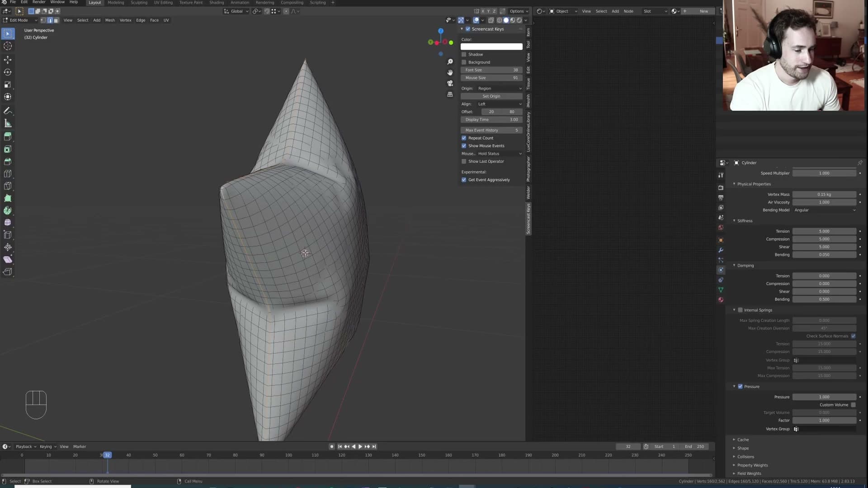The width and height of the screenshot is (868, 488).
Task: Select the Rip Region tool
Action: click(x=8, y=272)
